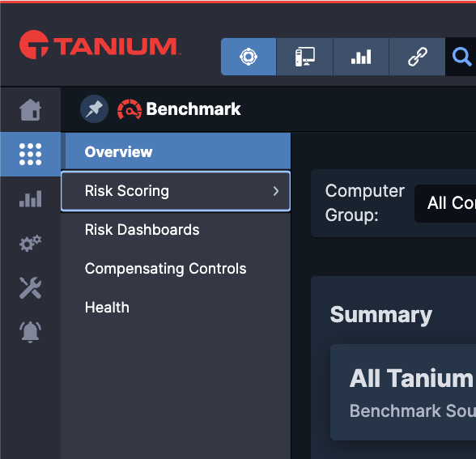Open the sidebar bar chart reporting icon
The image size is (476, 459).
coord(31,199)
